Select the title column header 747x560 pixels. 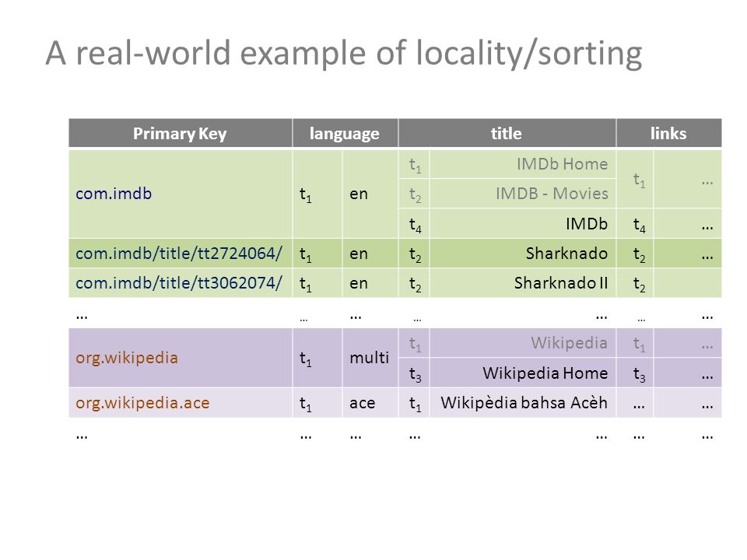tap(507, 133)
